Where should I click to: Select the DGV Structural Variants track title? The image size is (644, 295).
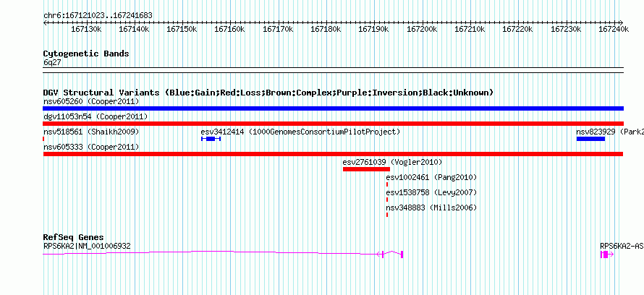click(268, 93)
